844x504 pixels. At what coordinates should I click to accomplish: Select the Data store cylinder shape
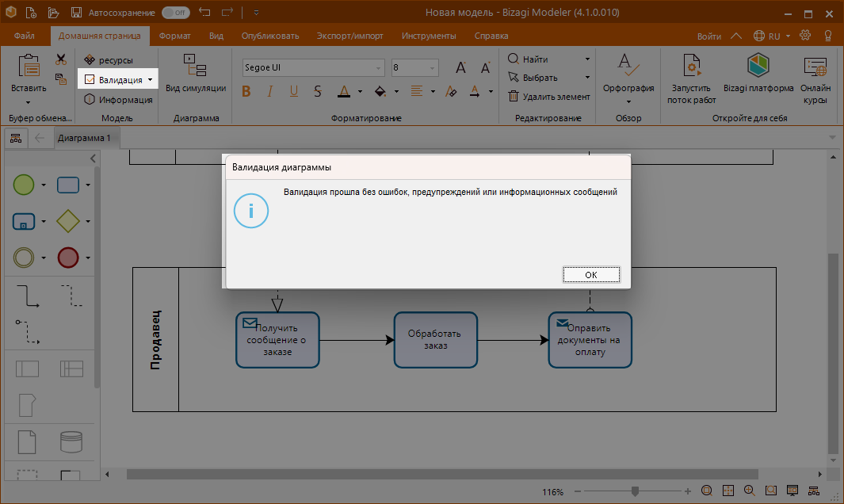coord(71,442)
